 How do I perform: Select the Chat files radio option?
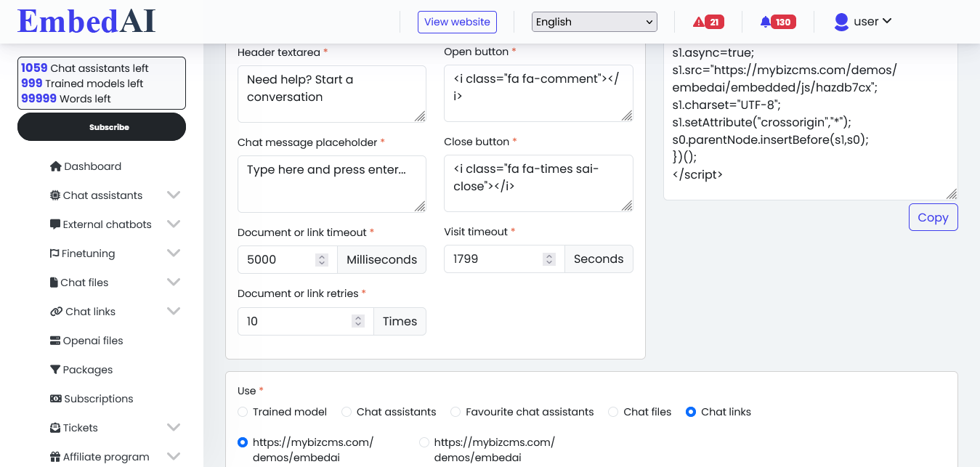(x=613, y=412)
